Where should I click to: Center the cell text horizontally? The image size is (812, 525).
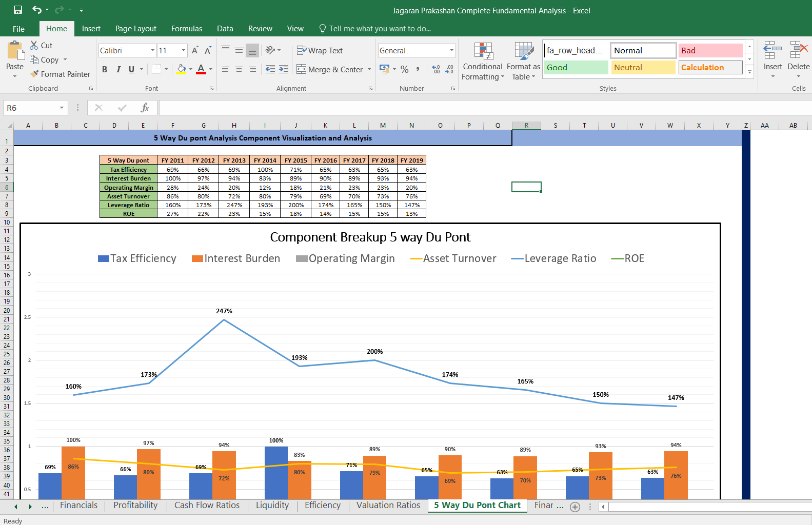[x=239, y=69]
